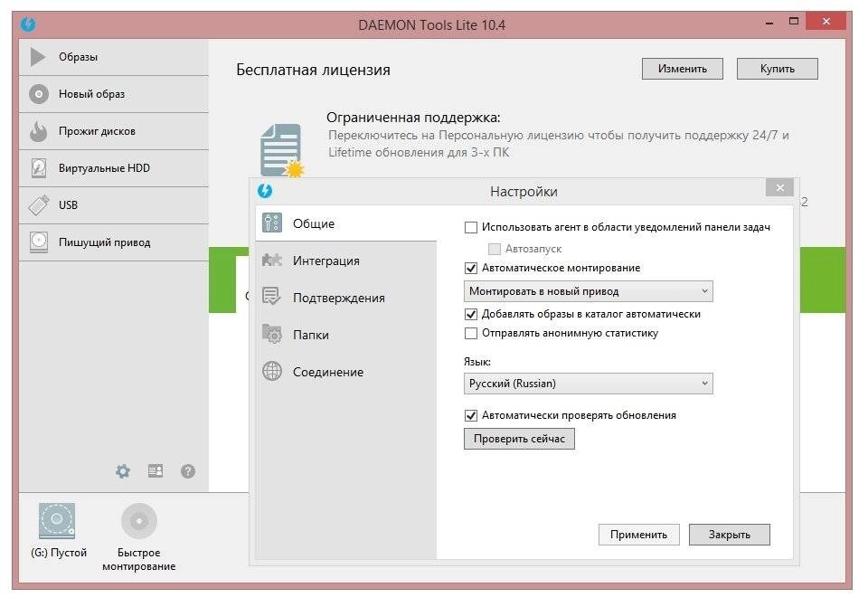Image resolution: width=868 pixels, height=607 pixels.
Task: Open settings via the gear icon
Action: coord(123,471)
